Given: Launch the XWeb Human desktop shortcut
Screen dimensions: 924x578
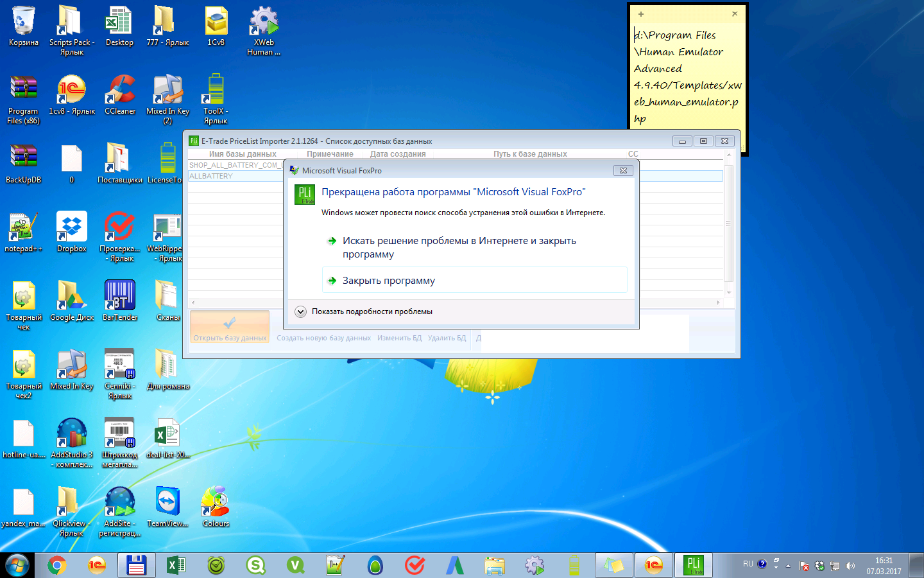Looking at the screenshot, I should click(264, 31).
